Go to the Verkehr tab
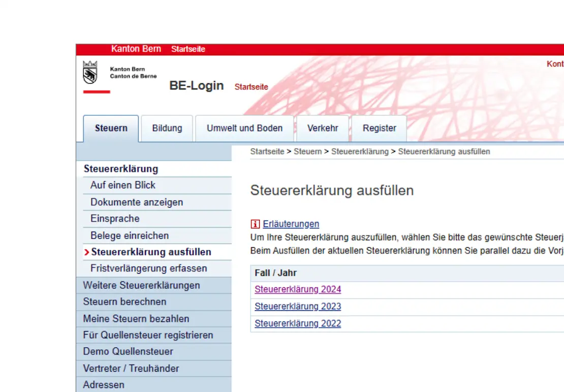Screen dimensions: 564x392 323,128
